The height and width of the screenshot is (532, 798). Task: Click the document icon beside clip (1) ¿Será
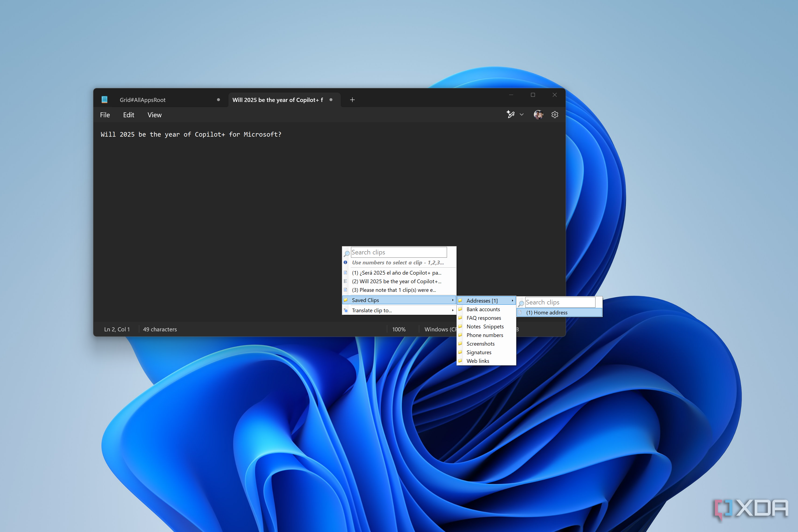point(345,272)
